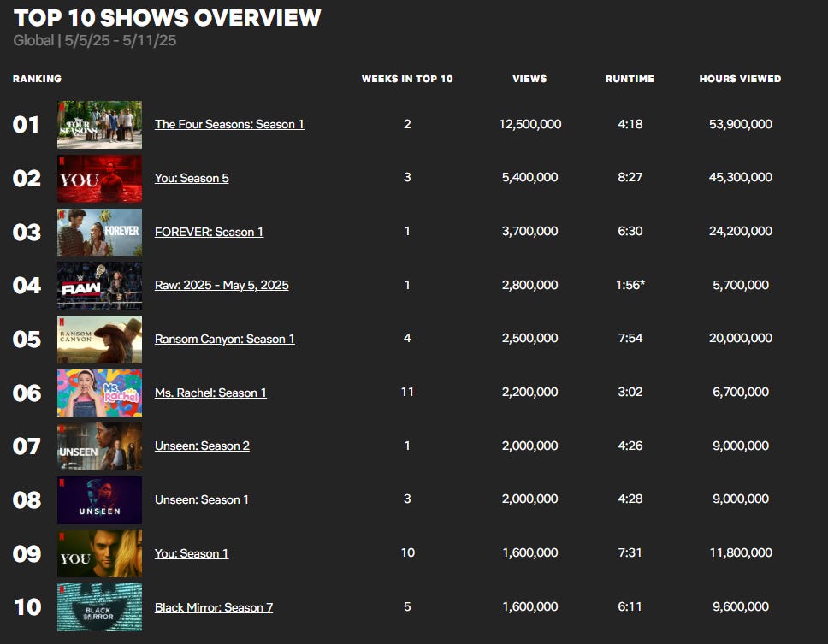
Task: Click the 20,000,000 hours viewed value
Action: 741,338
